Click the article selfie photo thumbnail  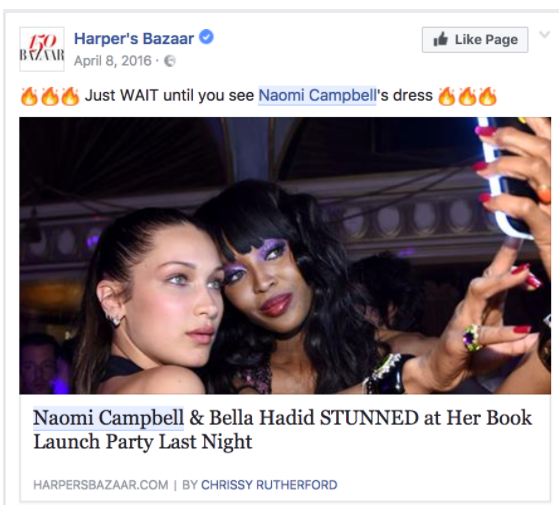[285, 255]
